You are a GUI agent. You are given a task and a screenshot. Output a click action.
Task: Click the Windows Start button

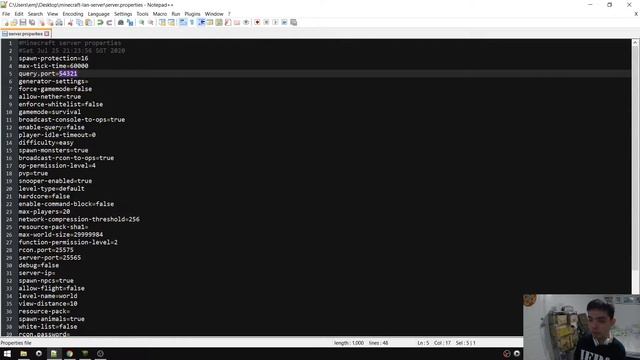tap(7, 354)
